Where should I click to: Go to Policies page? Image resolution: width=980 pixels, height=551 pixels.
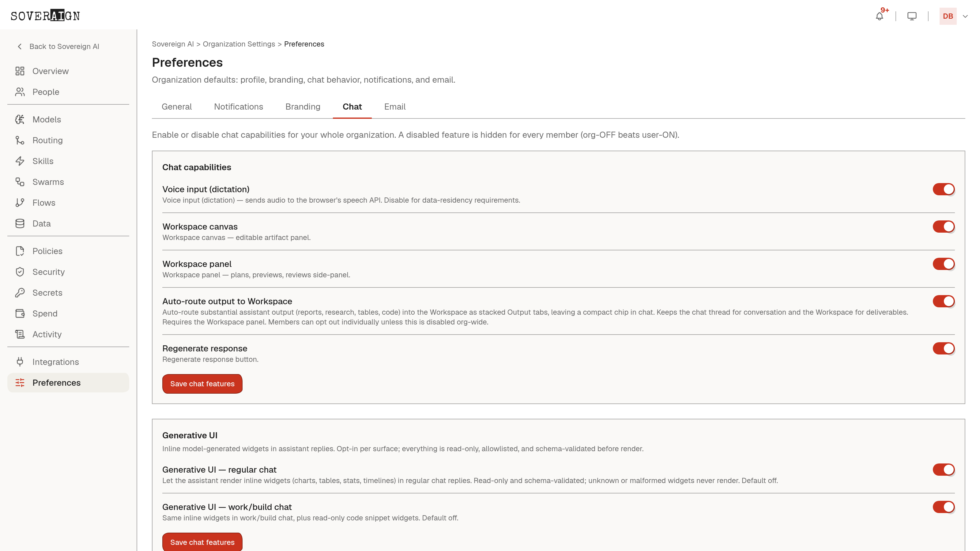coord(68,251)
